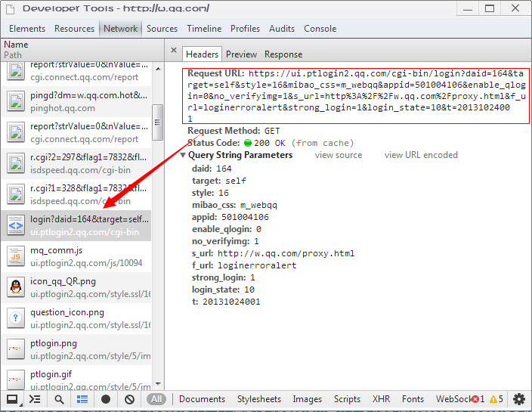Select the login?daid=164 request
The height and width of the screenshot is (412, 532).
pos(76,226)
